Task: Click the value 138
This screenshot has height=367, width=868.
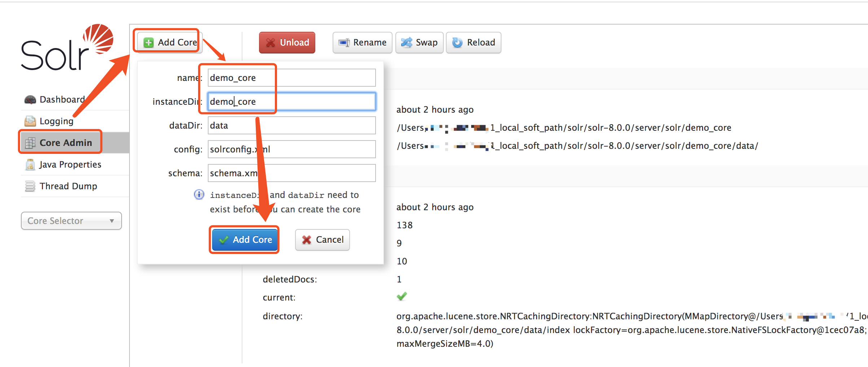Action: pos(404,225)
